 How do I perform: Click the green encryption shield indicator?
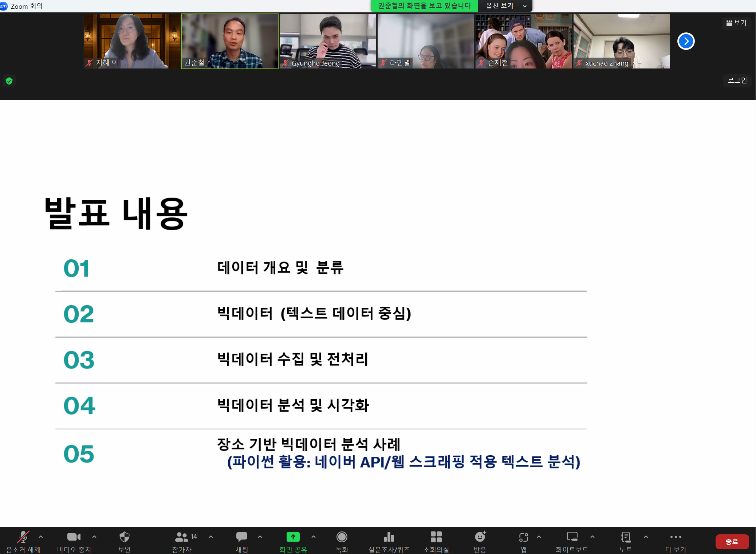point(9,81)
